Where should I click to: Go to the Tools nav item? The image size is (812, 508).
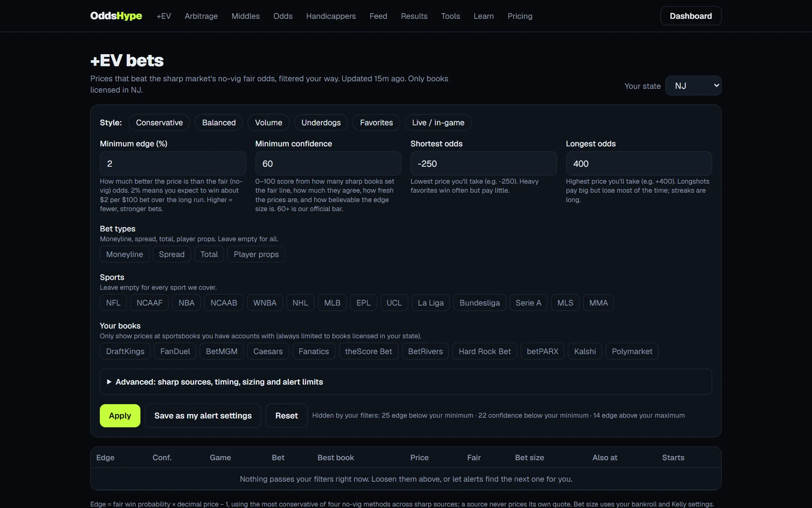tap(450, 16)
